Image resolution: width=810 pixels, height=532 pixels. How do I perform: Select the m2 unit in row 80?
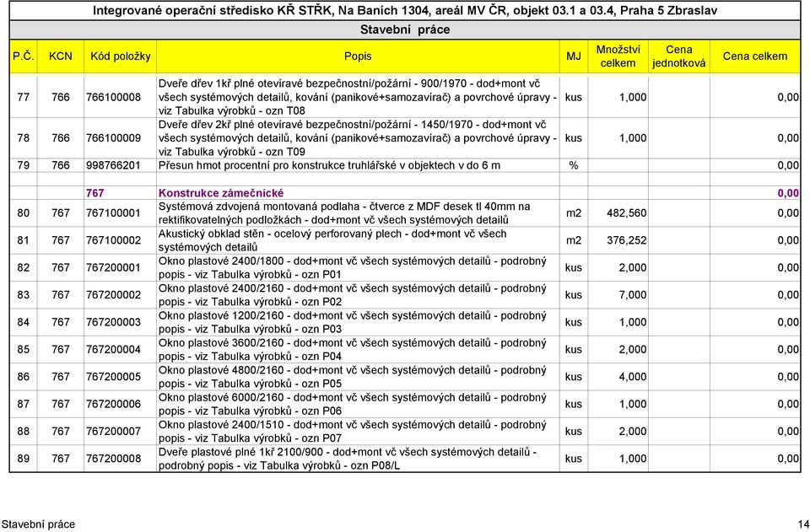tap(574, 213)
